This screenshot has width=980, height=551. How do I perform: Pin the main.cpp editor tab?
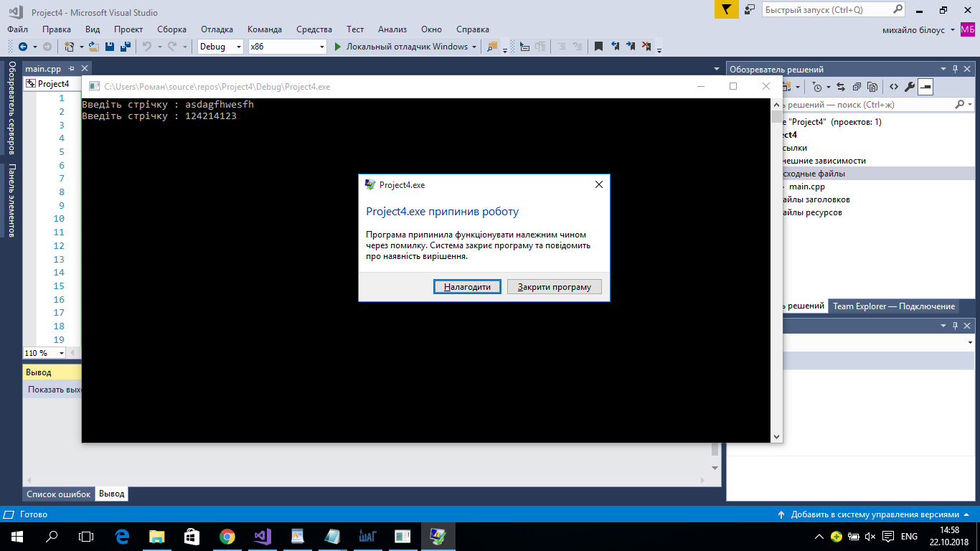coord(71,69)
